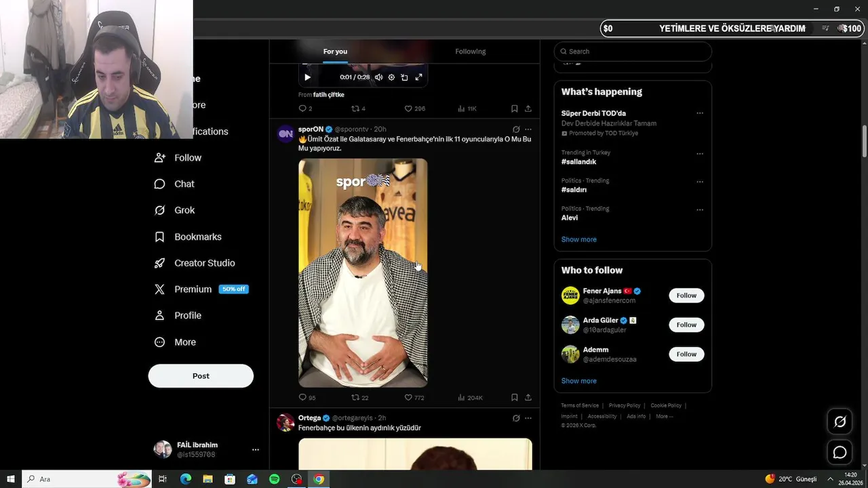The height and width of the screenshot is (488, 868).
Task: Open the #sallandık trending topic
Action: pyautogui.click(x=578, y=162)
